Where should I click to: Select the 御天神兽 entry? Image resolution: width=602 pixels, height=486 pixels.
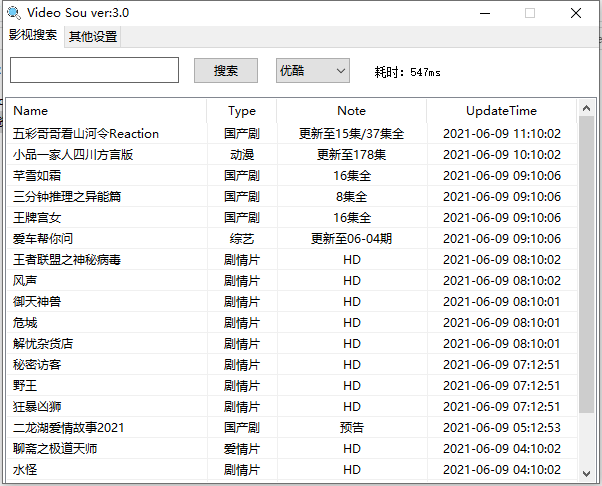tap(292, 302)
